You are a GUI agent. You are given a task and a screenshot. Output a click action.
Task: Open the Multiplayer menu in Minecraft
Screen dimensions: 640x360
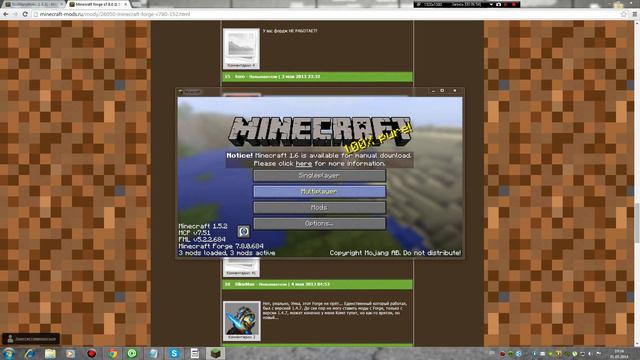[319, 191]
